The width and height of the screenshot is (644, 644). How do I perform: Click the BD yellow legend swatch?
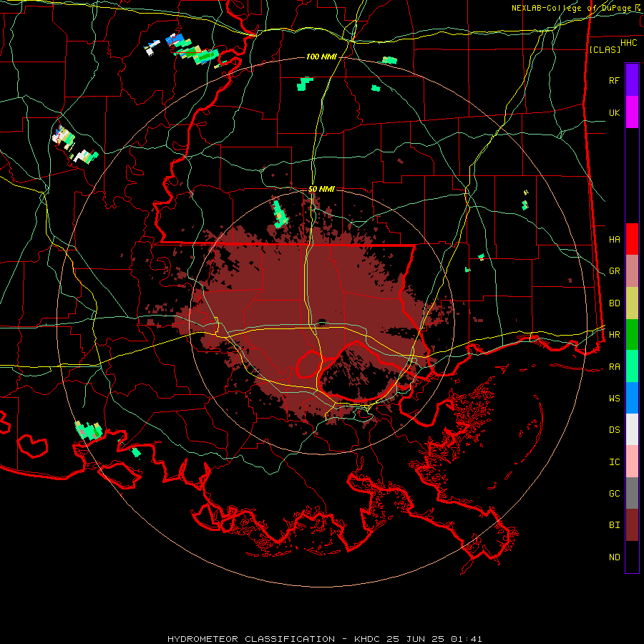(x=632, y=303)
